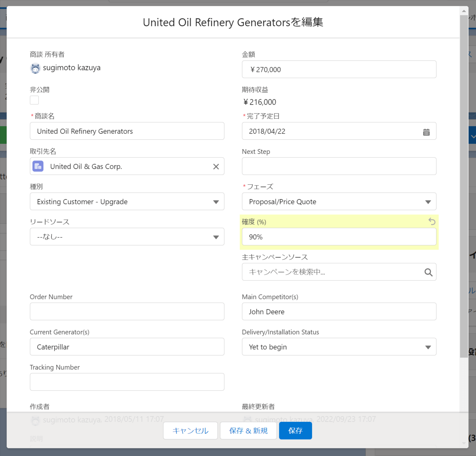Expand the Delivery/Installation Status picklist

pyautogui.click(x=339, y=347)
